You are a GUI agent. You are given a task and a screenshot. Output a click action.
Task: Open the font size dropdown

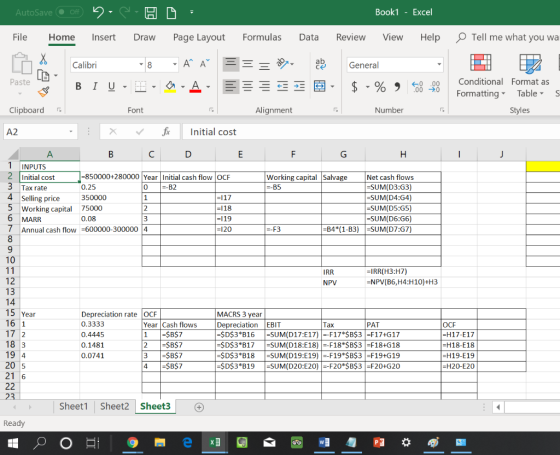pos(175,65)
